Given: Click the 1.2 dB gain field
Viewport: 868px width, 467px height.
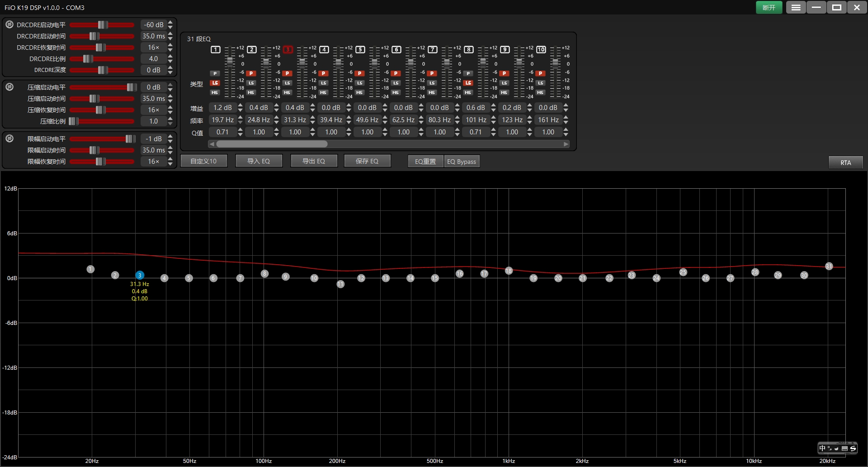Looking at the screenshot, I should 222,108.
